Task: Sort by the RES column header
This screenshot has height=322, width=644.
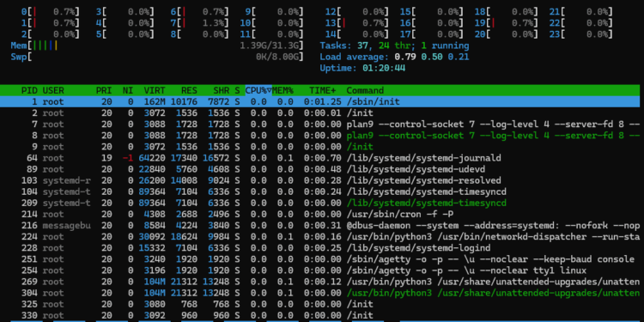Action: pos(190,90)
